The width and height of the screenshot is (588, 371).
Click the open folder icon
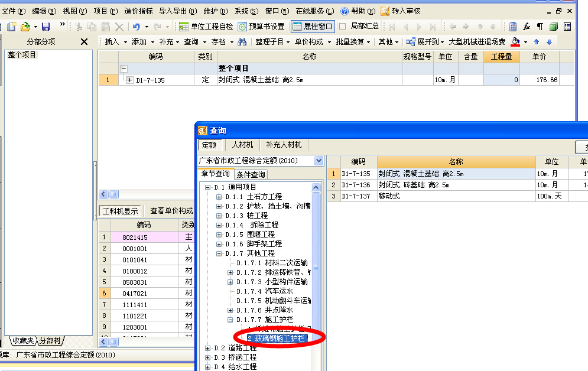25,27
